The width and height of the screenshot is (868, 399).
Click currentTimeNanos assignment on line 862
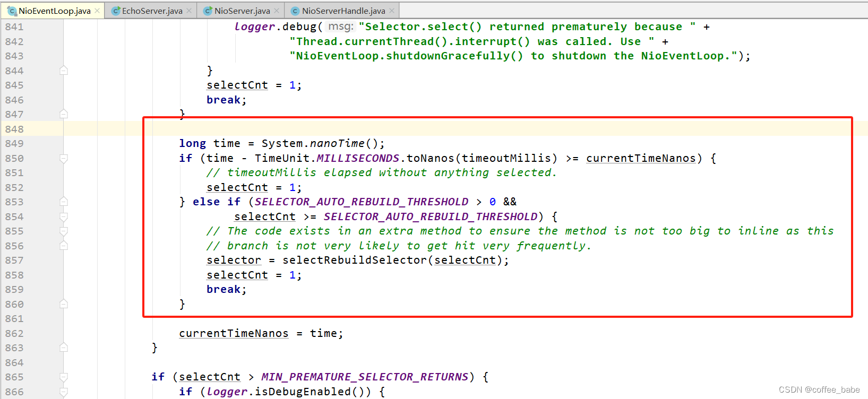point(234,333)
